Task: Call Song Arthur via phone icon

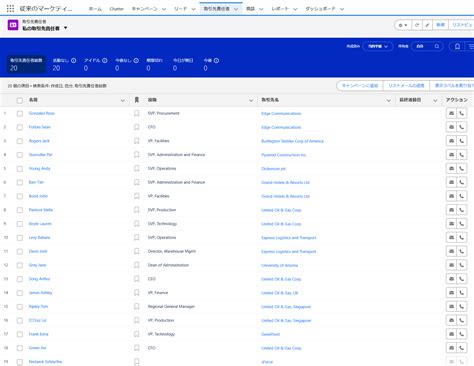Action: click(462, 279)
